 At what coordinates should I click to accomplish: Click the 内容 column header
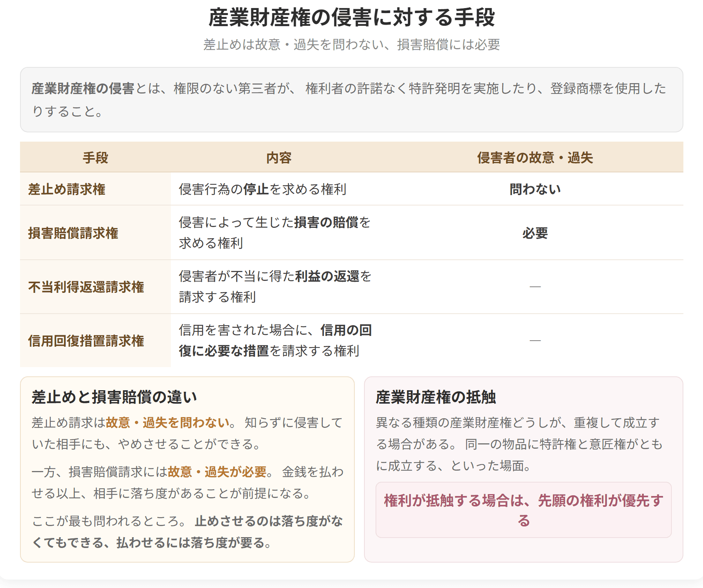point(279,157)
